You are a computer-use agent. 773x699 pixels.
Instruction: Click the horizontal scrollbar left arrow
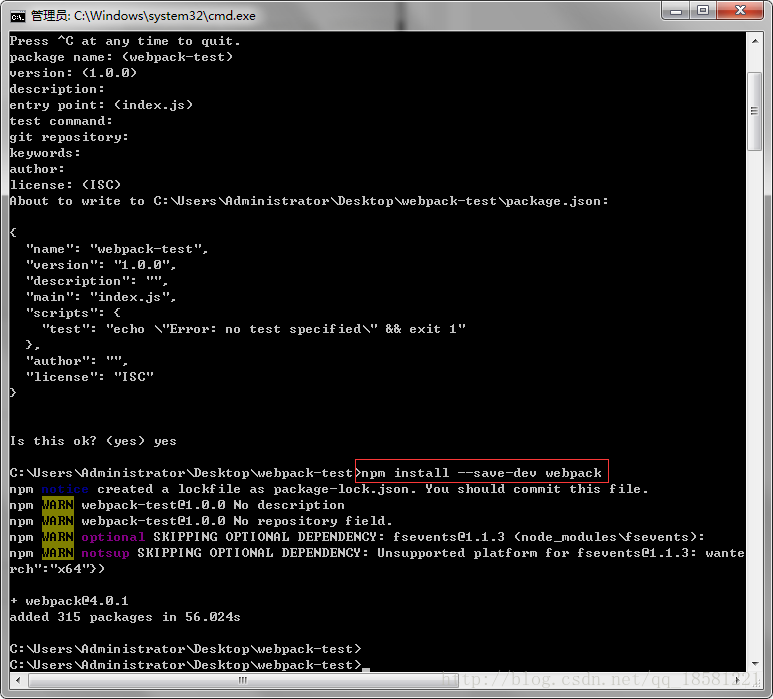click(x=18, y=680)
